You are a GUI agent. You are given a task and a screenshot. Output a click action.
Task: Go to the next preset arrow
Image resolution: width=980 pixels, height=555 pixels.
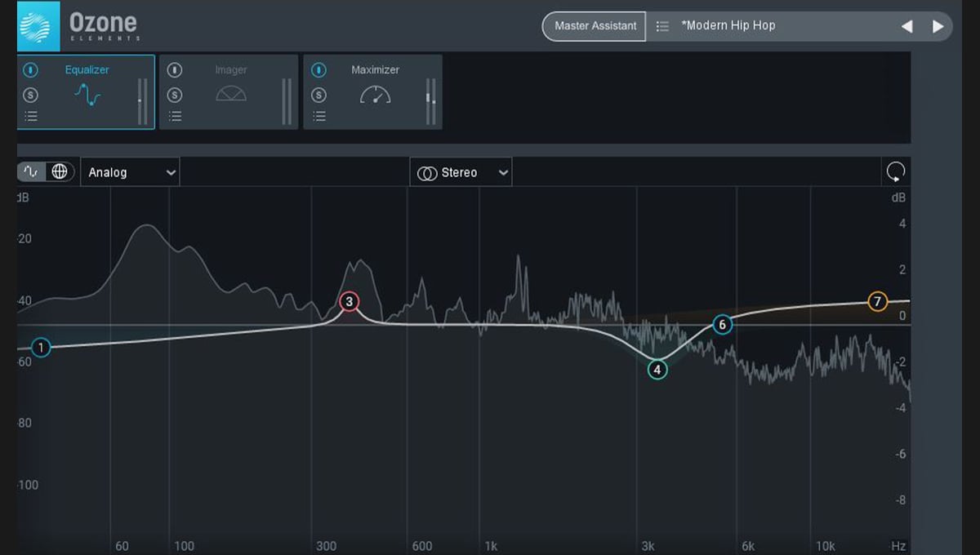click(x=938, y=26)
